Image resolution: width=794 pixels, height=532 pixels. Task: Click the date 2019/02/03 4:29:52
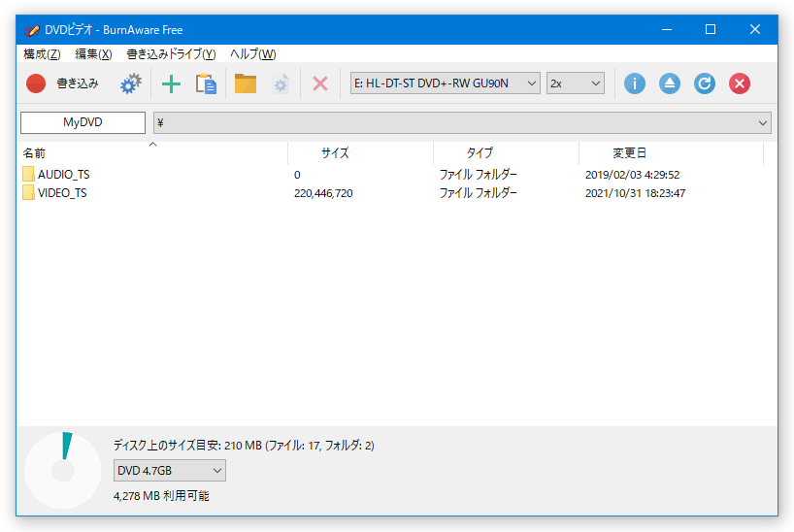(x=633, y=175)
